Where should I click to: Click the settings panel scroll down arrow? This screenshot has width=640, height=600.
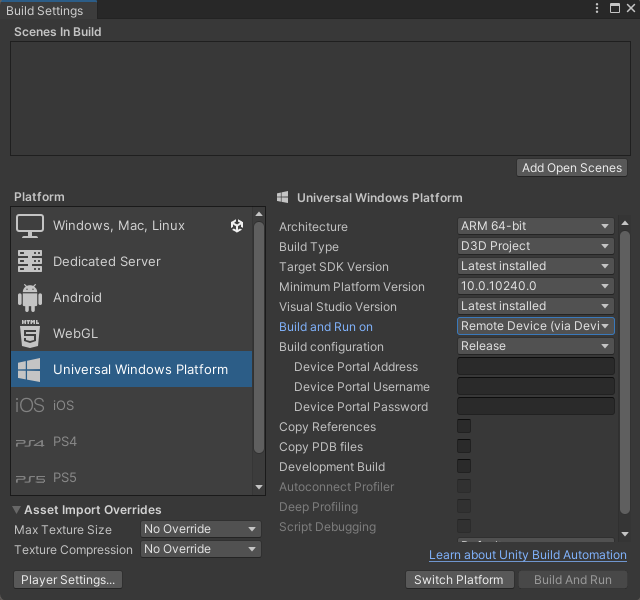pos(625,533)
